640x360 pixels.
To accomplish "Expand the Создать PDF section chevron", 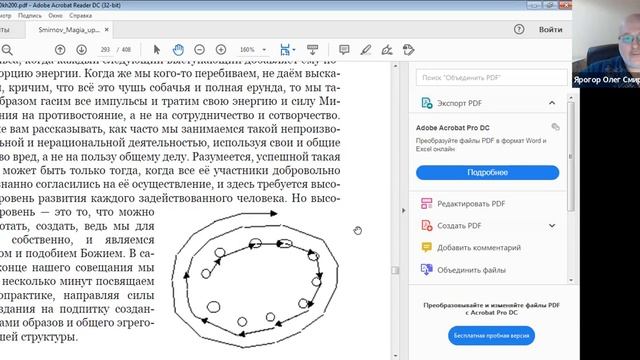I will tap(552, 225).
